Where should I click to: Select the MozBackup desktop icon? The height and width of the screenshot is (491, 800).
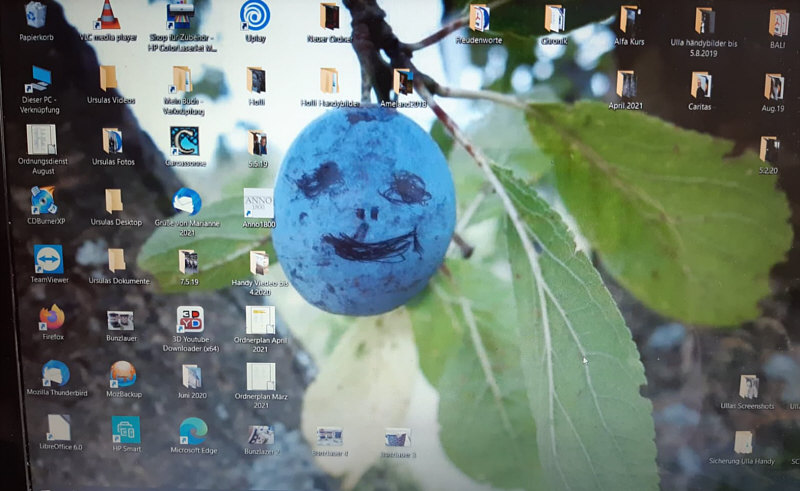pyautogui.click(x=123, y=375)
